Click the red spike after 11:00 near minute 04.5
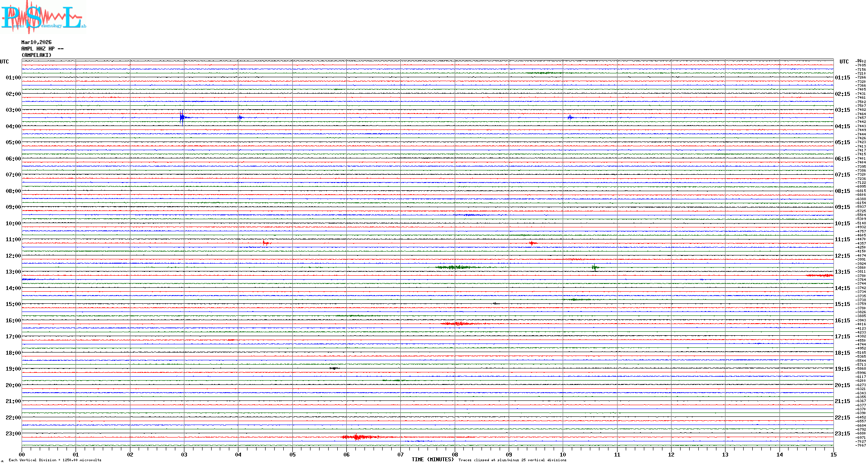The image size is (868, 466). click(265, 243)
